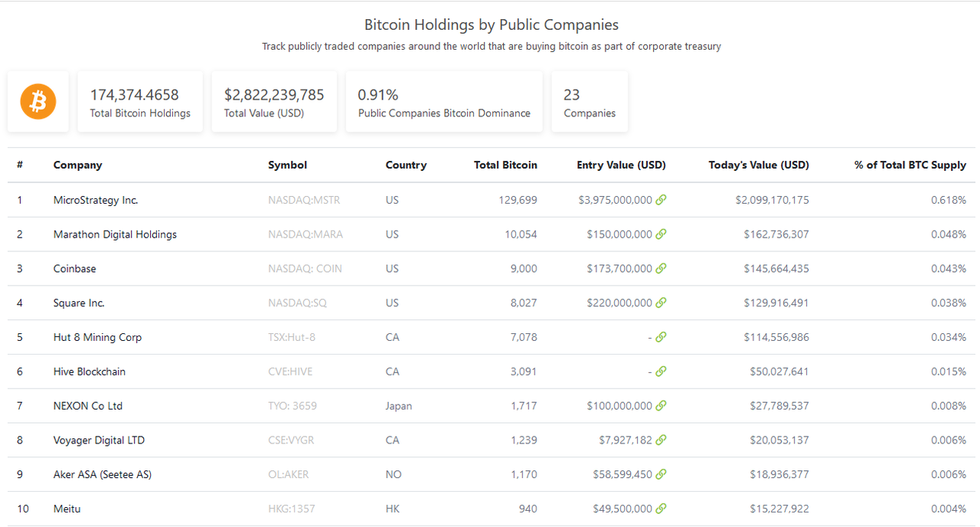The image size is (980, 527).
Task: Click TYO: 3659 ticker symbol
Action: pyautogui.click(x=292, y=406)
